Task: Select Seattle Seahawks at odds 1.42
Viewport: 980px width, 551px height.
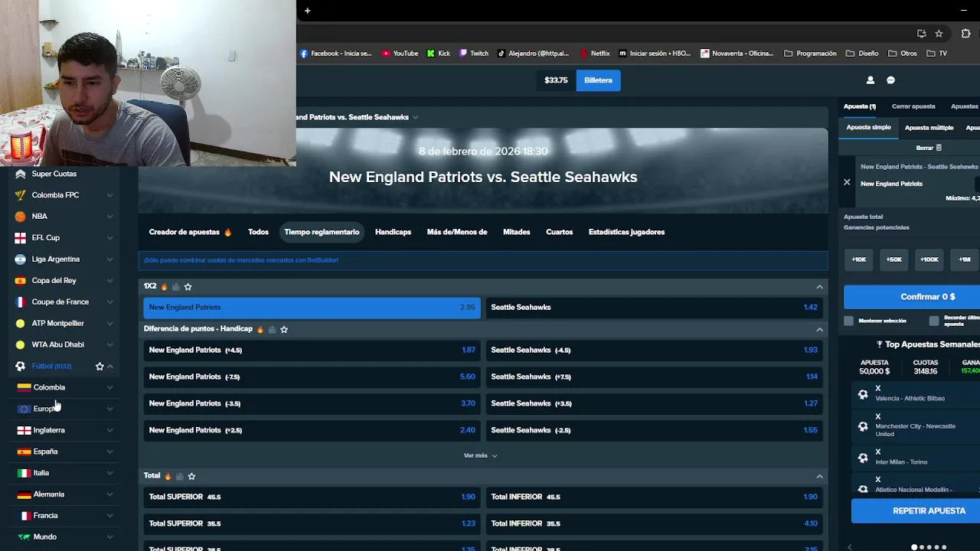Action: [x=654, y=308]
